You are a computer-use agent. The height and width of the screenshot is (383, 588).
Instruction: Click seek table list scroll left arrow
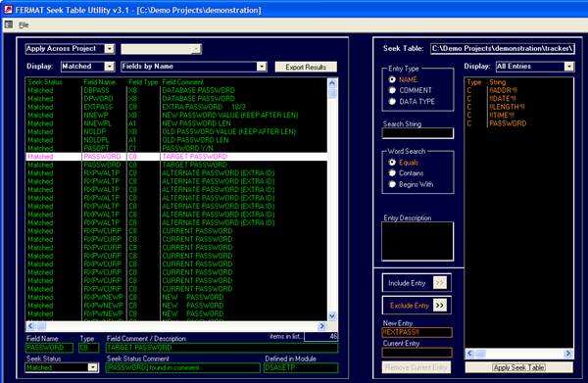470,353
